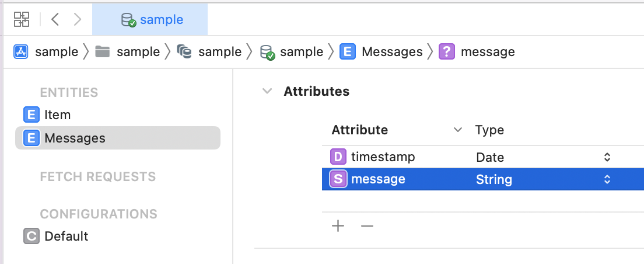This screenshot has width=644, height=264.
Task: Add a new attribute with plus button
Action: click(x=338, y=226)
